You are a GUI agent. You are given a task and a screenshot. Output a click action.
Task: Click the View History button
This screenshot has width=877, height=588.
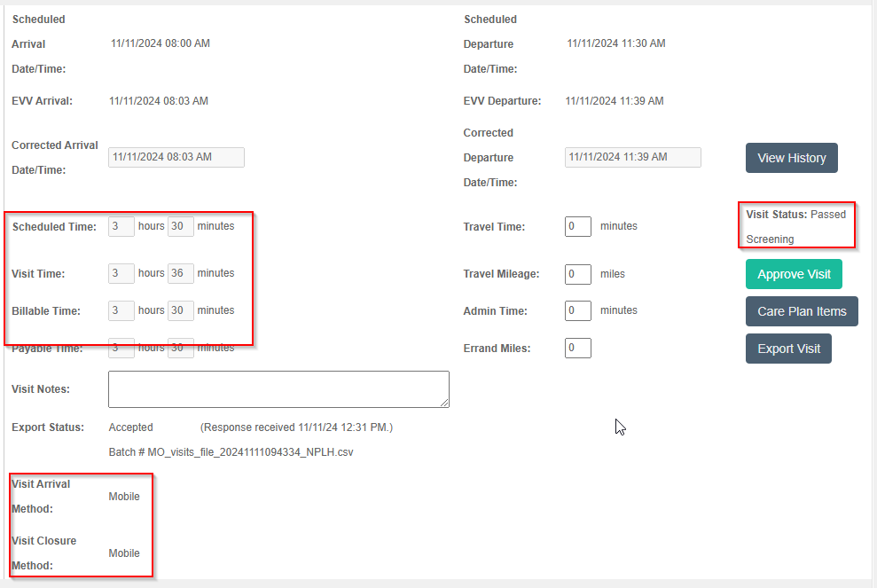(791, 158)
